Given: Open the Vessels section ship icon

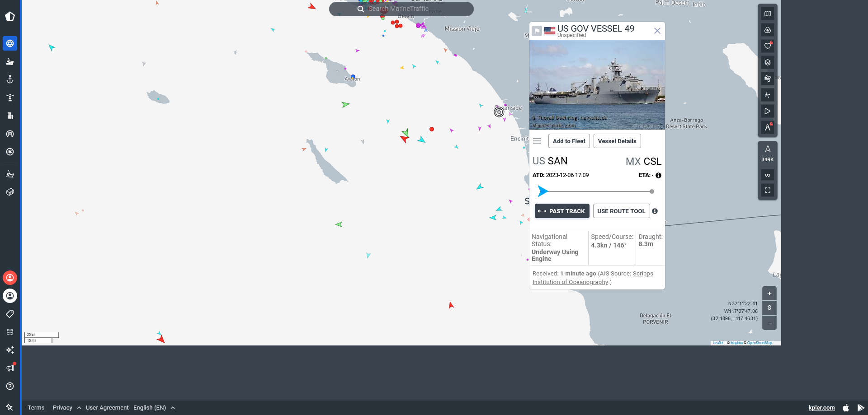Looking at the screenshot, I should coord(10,61).
